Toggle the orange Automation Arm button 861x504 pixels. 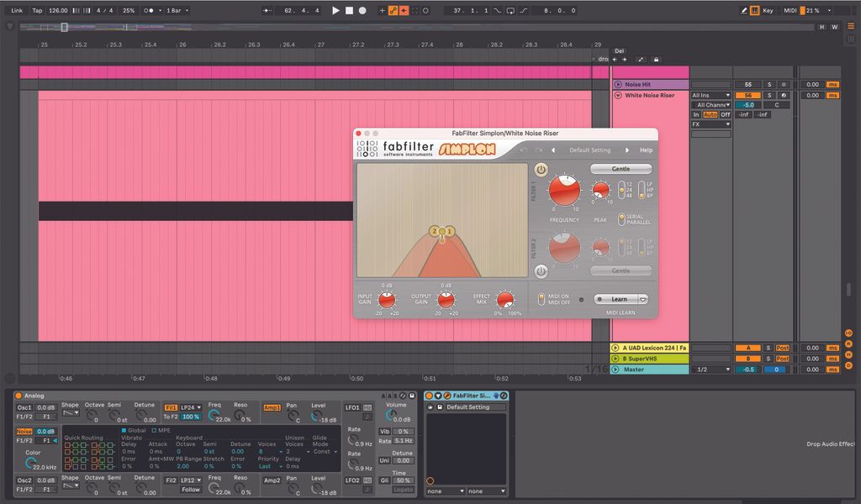[394, 10]
